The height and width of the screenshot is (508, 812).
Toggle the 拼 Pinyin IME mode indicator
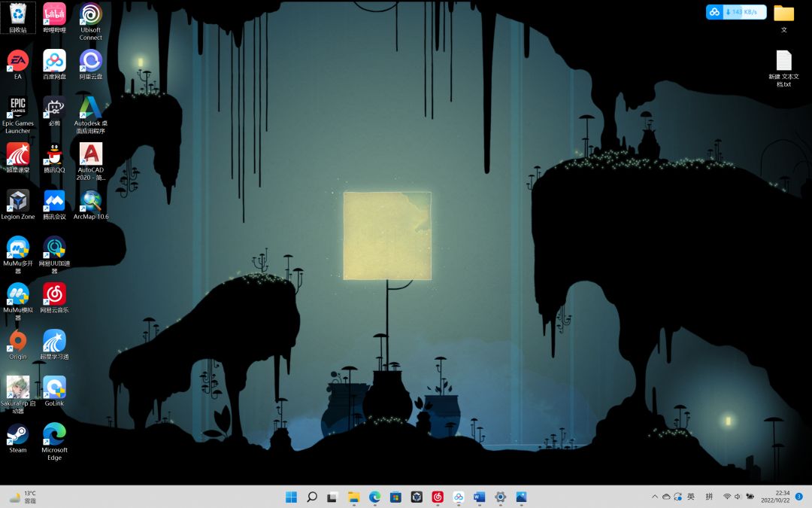click(710, 497)
